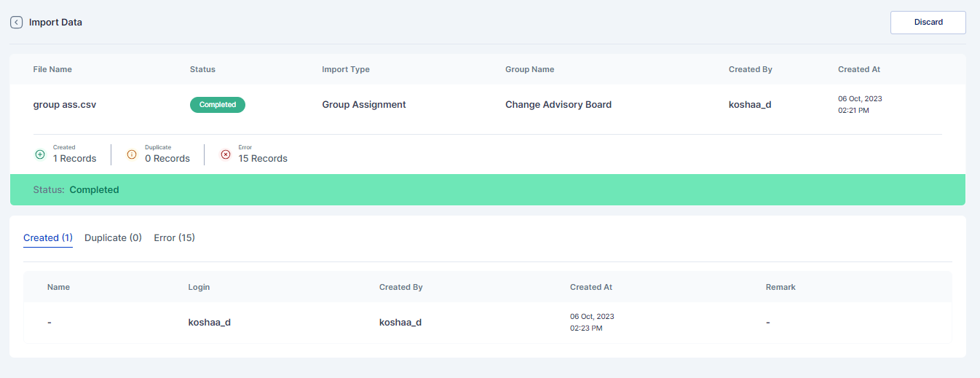Click the koshaa_d login in the records table
980x378 pixels.
(x=210, y=322)
